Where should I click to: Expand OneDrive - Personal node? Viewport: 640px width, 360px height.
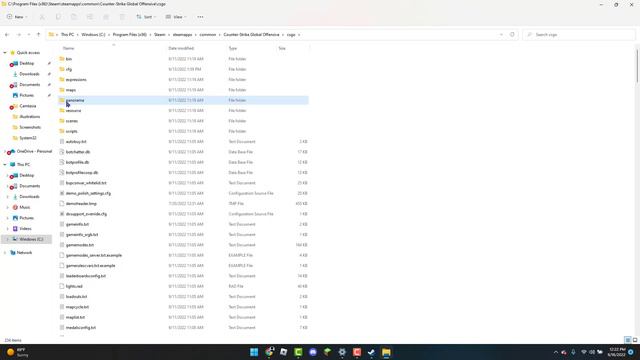tap(5, 151)
